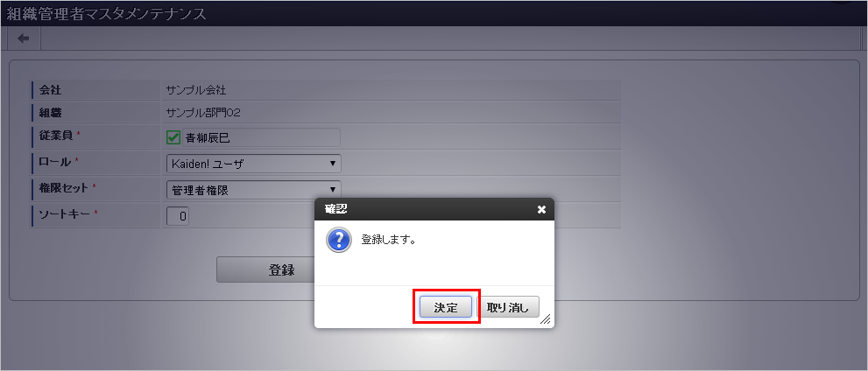
Task: Click the dialog resize grip corner
Action: click(x=546, y=319)
